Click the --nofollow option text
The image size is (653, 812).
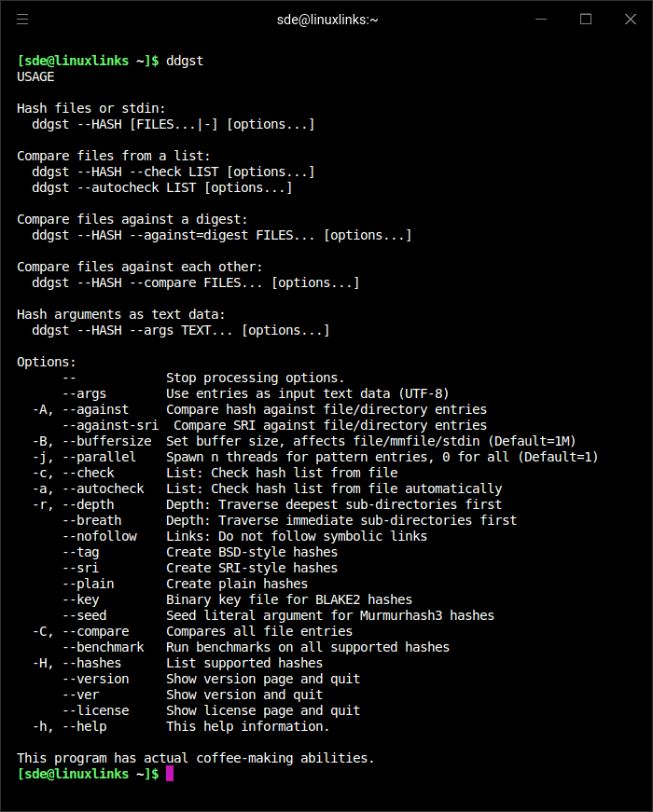point(99,536)
